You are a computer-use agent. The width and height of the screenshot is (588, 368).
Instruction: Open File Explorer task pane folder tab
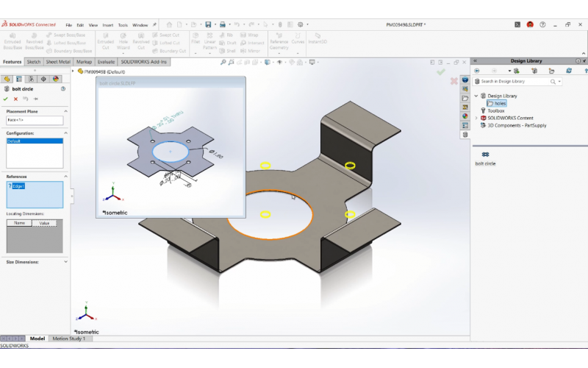click(465, 99)
